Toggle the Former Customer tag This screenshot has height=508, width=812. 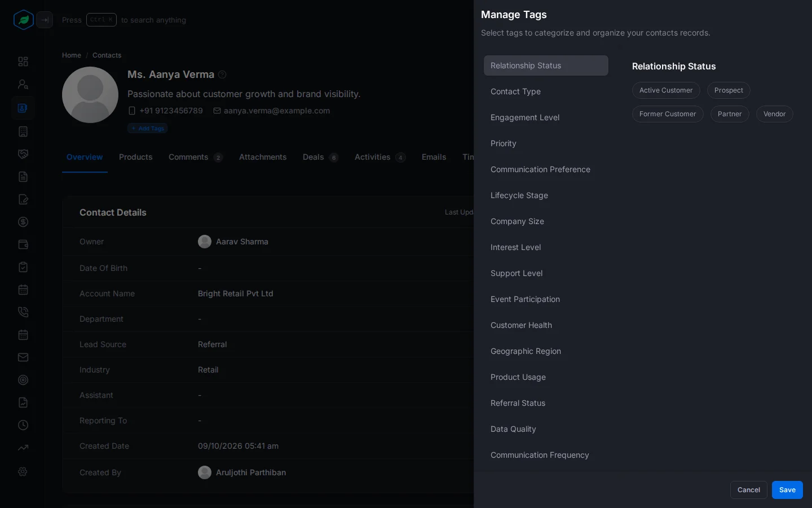668,114
